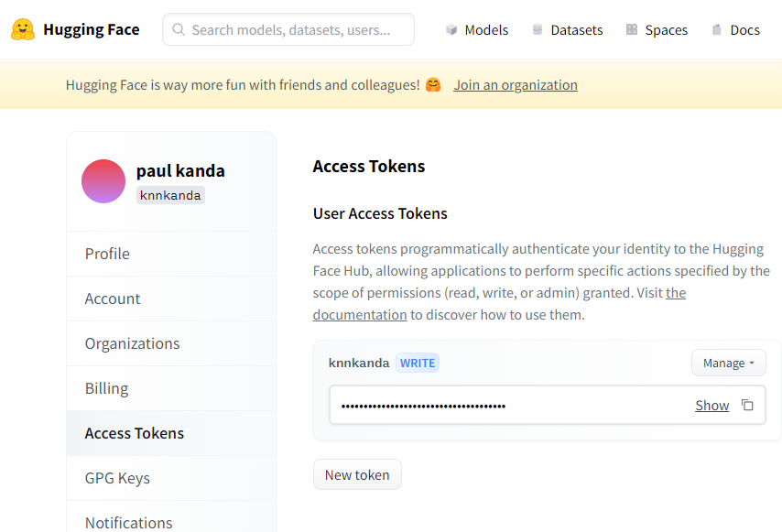The image size is (782, 532).
Task: Copy the access token to clipboard
Action: (x=747, y=405)
